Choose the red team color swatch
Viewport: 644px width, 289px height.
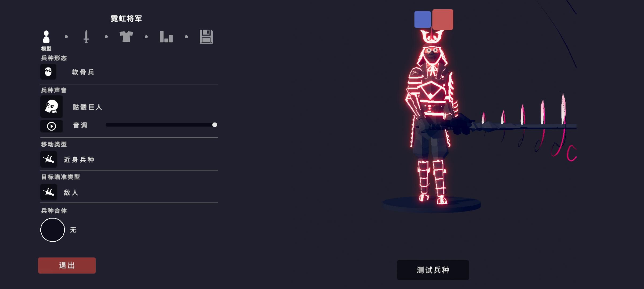point(443,20)
